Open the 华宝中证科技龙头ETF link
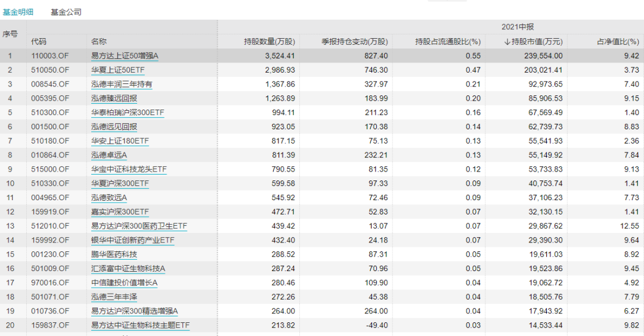 pyautogui.click(x=129, y=169)
